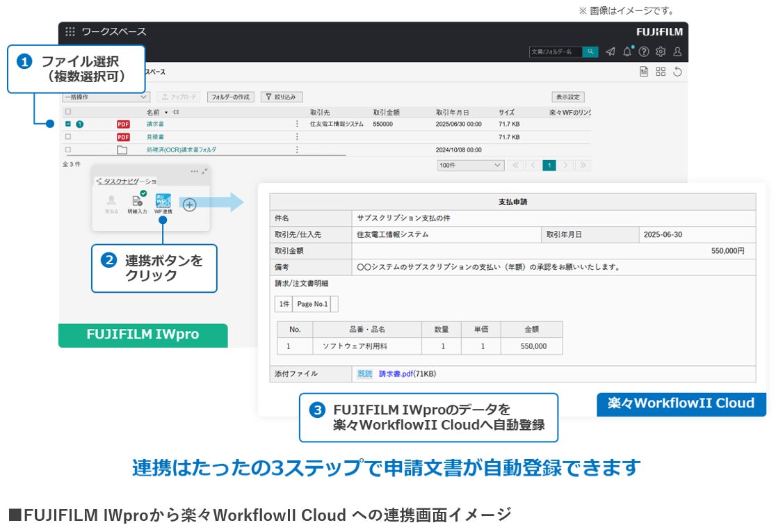Click the 取引先 column header
Screen dimensions: 776x532
coord(320,113)
